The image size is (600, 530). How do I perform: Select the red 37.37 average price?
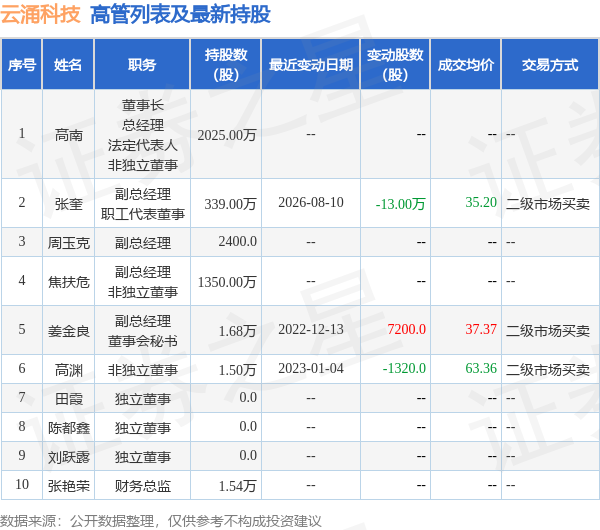click(x=481, y=329)
